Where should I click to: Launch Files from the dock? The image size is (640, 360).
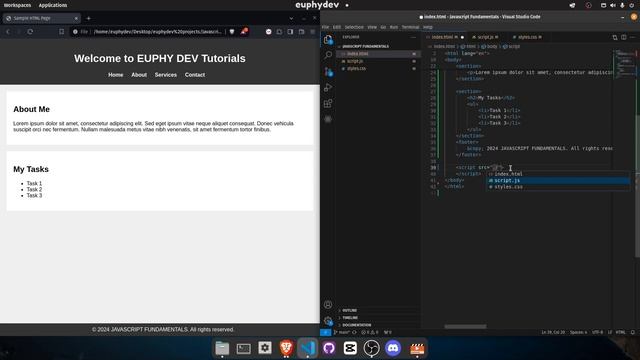tap(222, 348)
